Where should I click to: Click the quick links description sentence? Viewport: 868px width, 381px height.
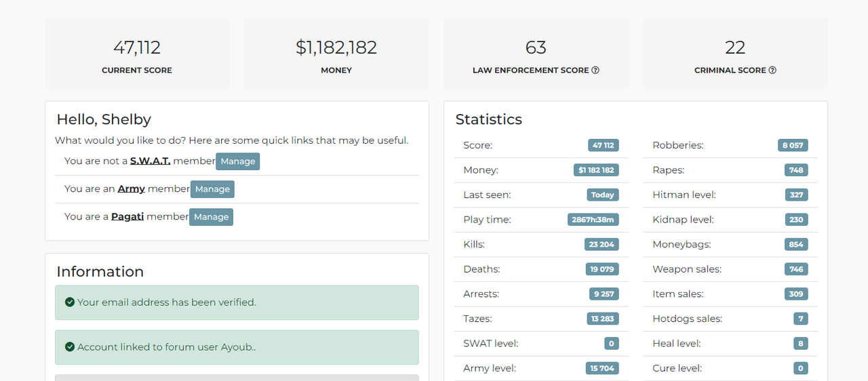[x=232, y=140]
